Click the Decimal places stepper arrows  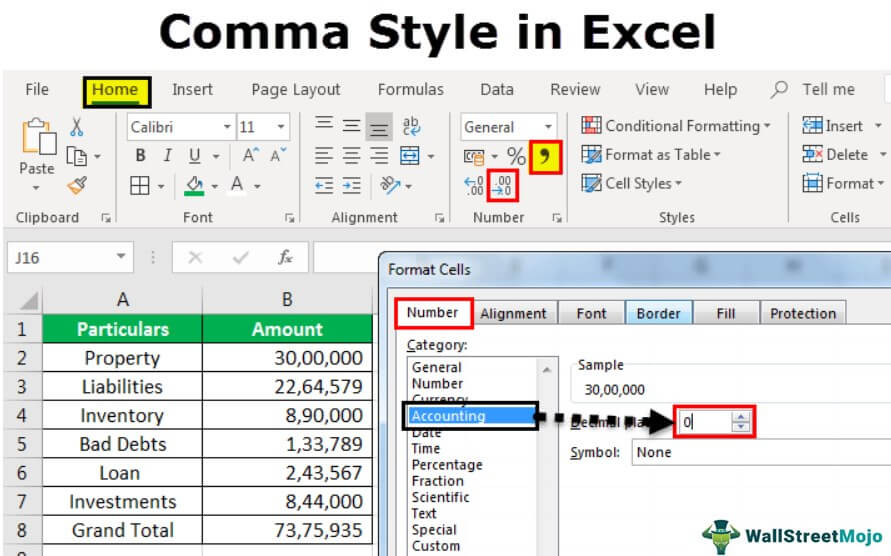pos(740,422)
